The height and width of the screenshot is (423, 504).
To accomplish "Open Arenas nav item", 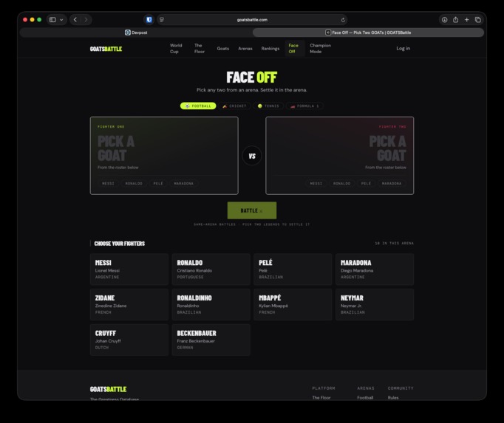I will (x=245, y=49).
